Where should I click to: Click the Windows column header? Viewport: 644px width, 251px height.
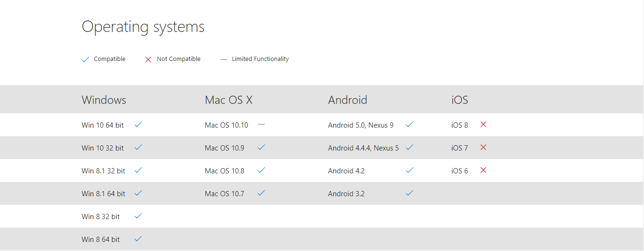point(104,100)
